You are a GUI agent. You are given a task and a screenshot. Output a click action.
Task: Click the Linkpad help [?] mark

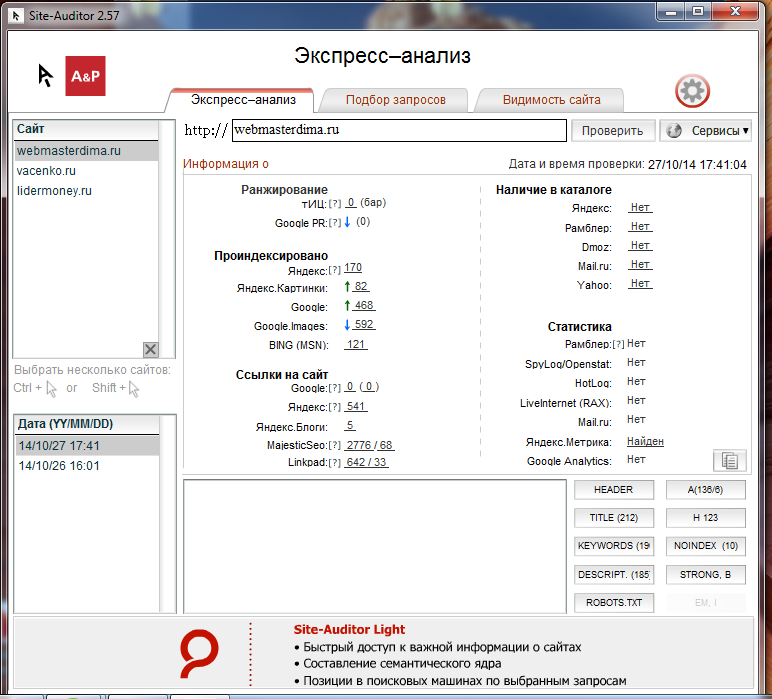tap(335, 463)
